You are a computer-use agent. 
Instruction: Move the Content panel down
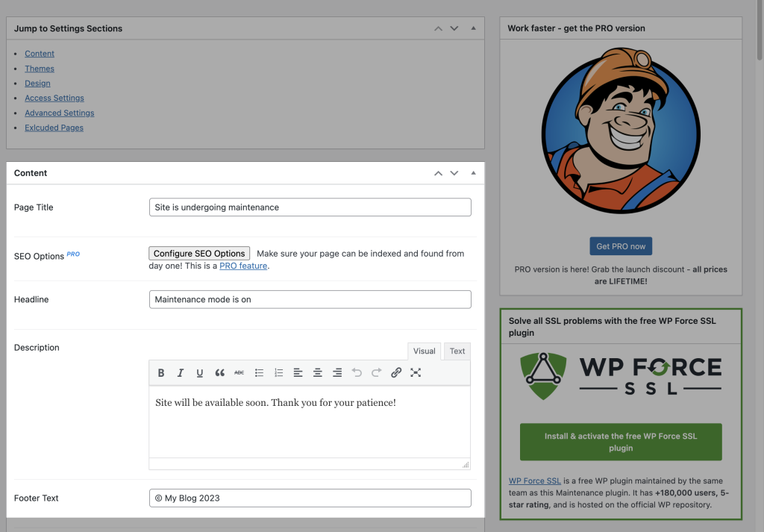click(x=454, y=173)
